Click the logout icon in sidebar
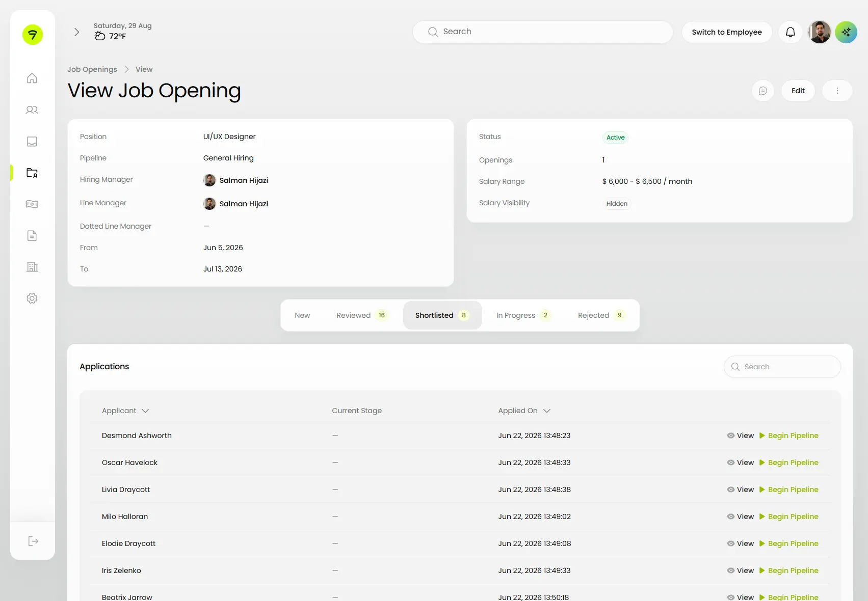 [x=33, y=541]
